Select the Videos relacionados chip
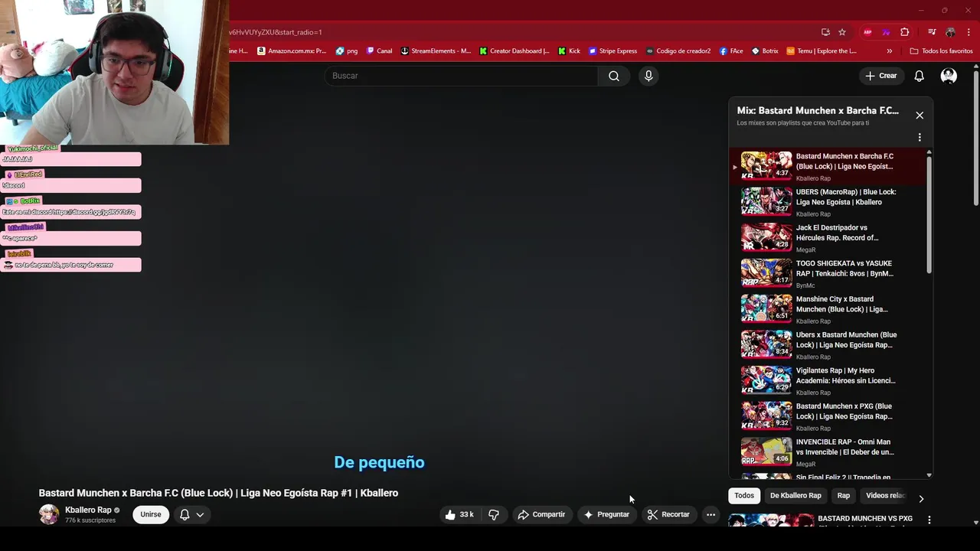This screenshot has height=551, width=980. pos(886,496)
